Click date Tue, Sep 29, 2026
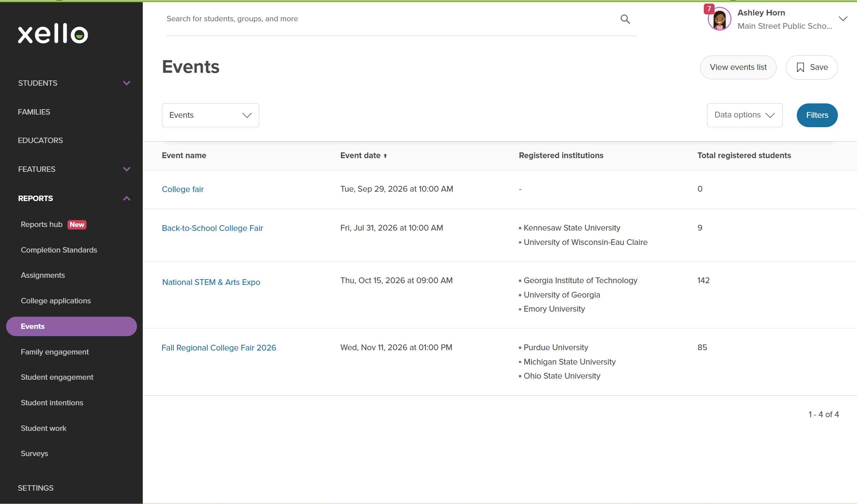 (x=397, y=189)
